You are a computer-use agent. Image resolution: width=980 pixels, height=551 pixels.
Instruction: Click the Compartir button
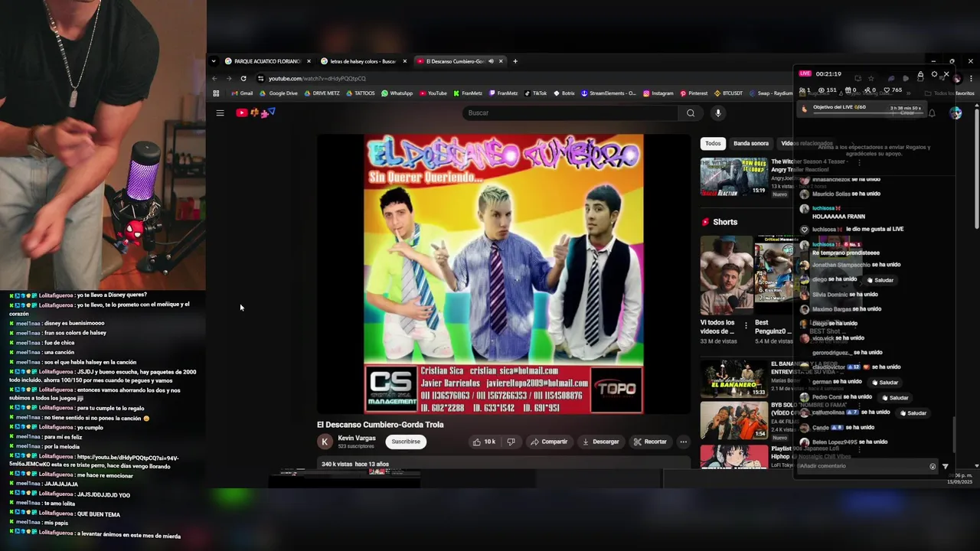click(x=549, y=442)
